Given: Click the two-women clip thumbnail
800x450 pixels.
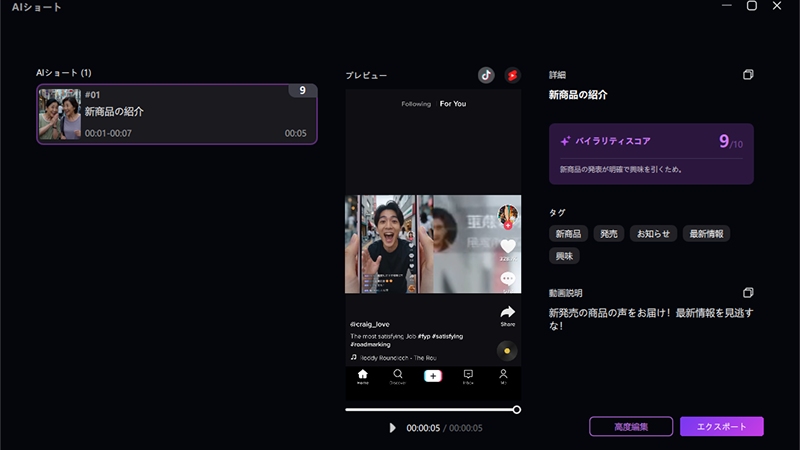Looking at the screenshot, I should tap(60, 114).
